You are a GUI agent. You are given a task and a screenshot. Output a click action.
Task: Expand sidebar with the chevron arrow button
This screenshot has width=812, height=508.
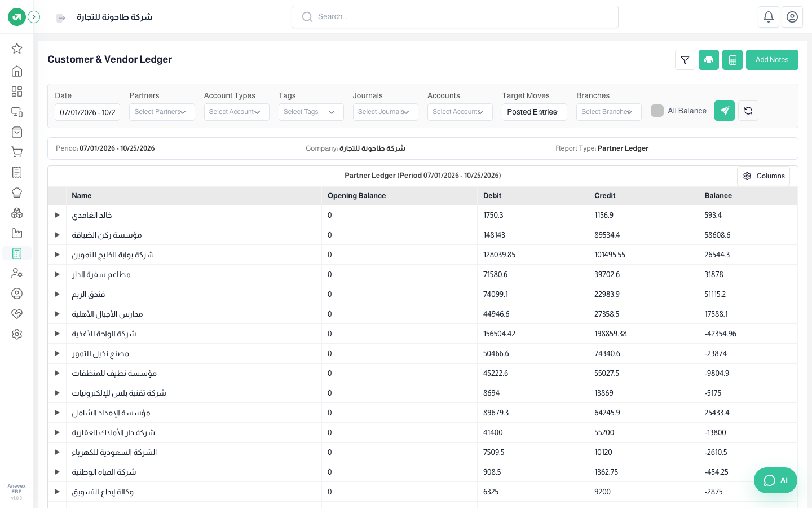[x=34, y=17]
